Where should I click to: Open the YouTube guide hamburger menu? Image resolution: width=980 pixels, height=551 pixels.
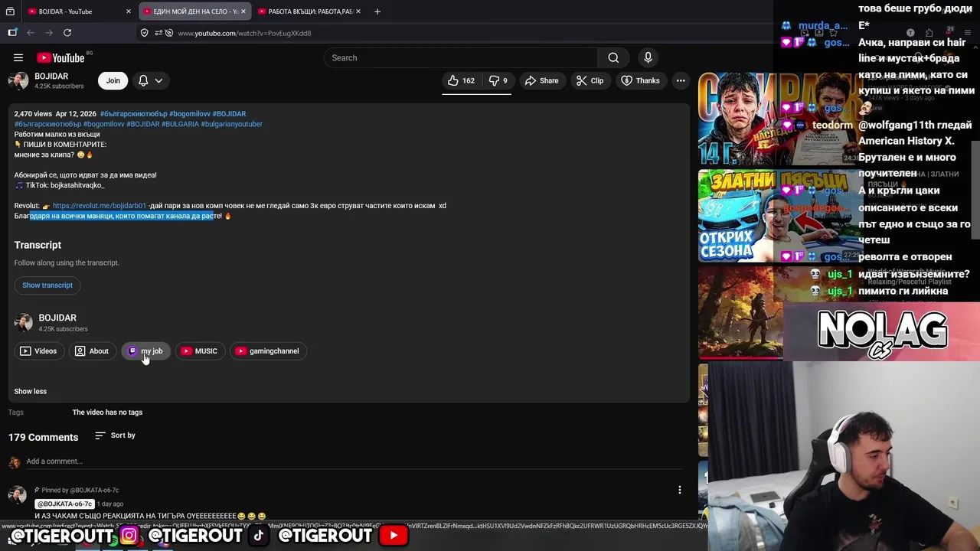pos(18,57)
